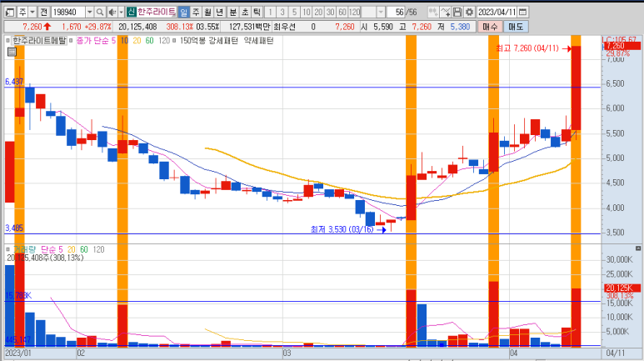644x361 pixels.
Task: Click the small square before 거래량 legend
Action: coord(7,249)
